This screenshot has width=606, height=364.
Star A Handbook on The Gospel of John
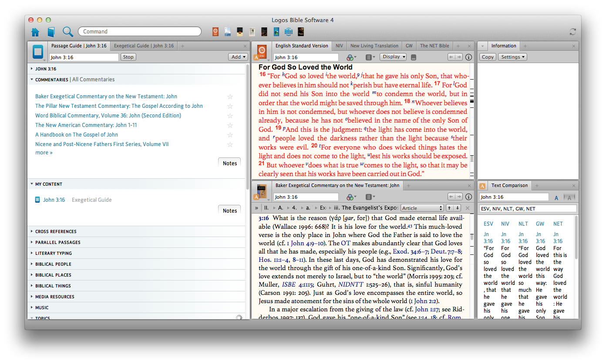click(x=230, y=135)
